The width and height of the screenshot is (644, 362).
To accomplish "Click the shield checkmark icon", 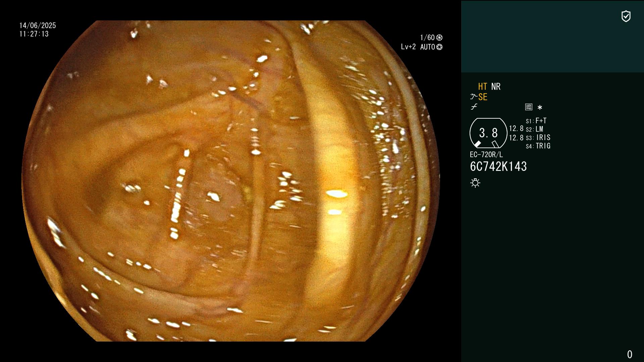I will click(x=626, y=16).
